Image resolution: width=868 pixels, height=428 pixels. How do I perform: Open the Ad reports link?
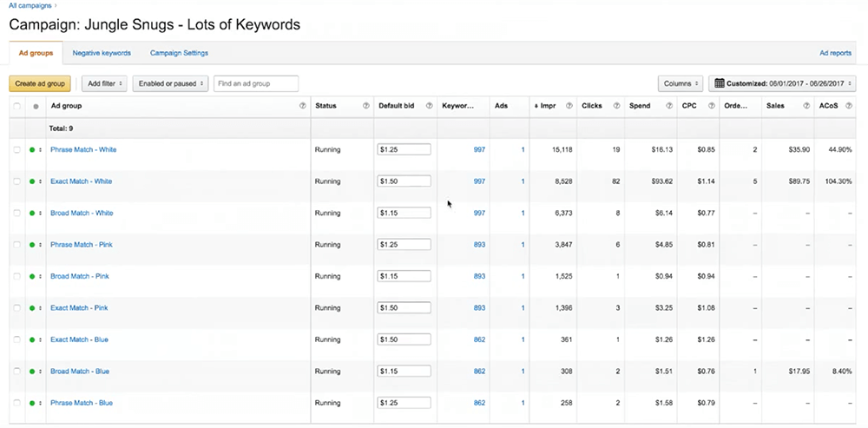[x=835, y=53]
